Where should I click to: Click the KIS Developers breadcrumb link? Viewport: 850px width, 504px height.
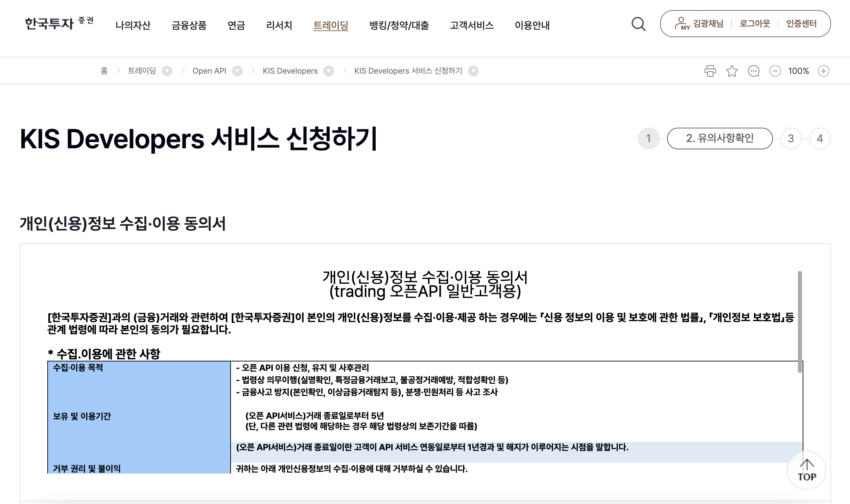pyautogui.click(x=290, y=71)
